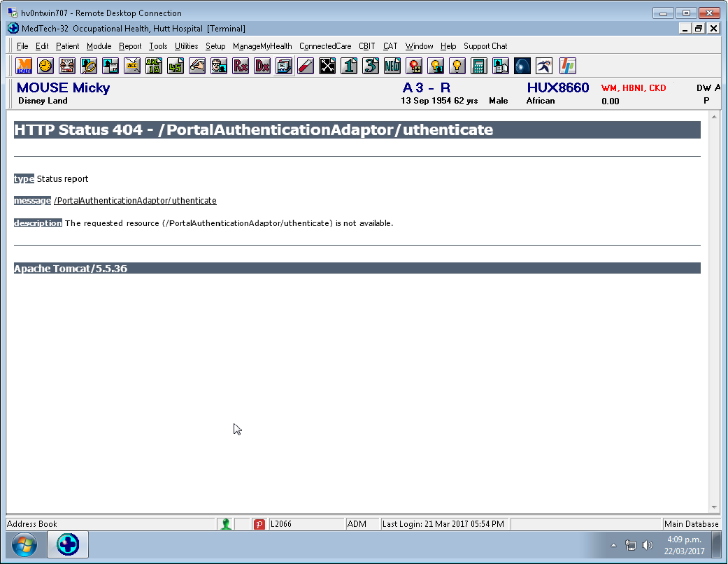Click the ADM status bar field
Image resolution: width=728 pixels, height=564 pixels.
pyautogui.click(x=362, y=524)
